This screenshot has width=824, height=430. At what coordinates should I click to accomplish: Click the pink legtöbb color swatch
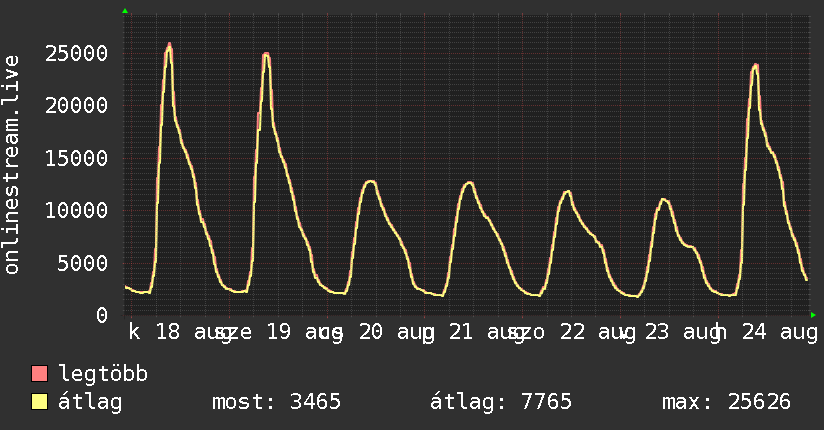[39, 373]
